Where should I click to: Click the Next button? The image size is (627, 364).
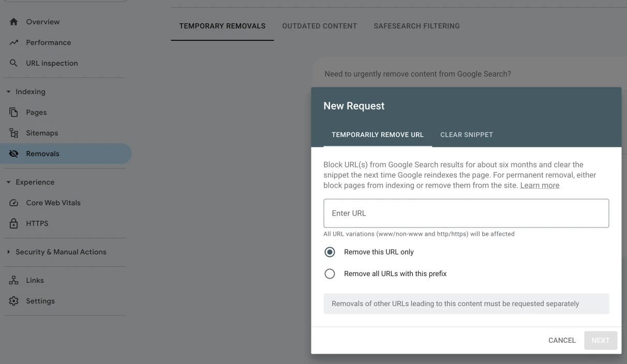coord(601,340)
